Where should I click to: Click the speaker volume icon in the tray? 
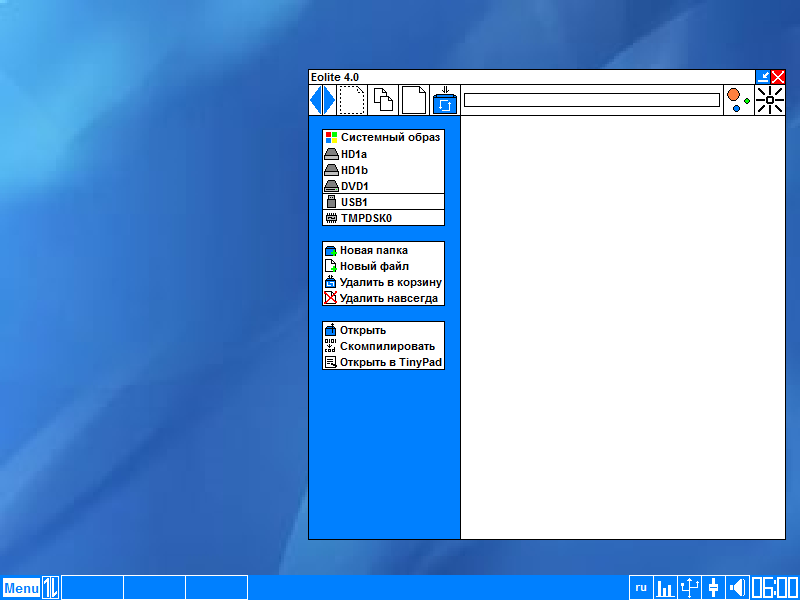[x=738, y=588]
